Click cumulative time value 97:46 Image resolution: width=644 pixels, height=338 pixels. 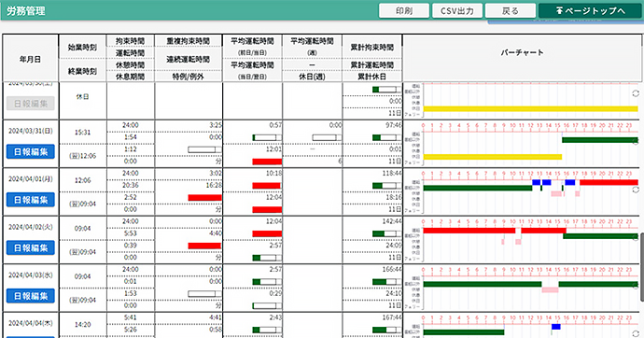(394, 125)
